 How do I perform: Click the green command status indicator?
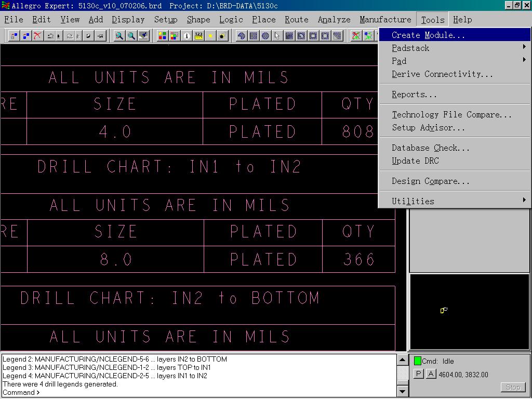tap(417, 361)
